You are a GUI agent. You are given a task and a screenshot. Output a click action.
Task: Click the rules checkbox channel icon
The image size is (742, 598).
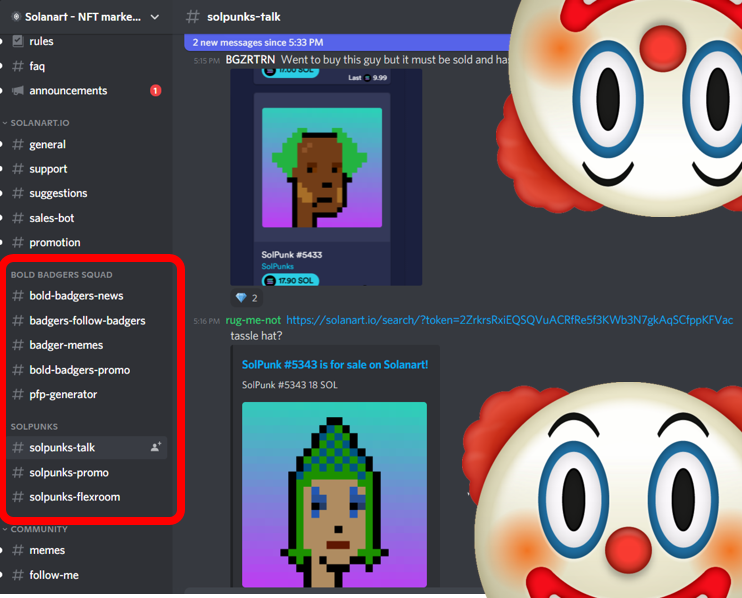pos(18,41)
